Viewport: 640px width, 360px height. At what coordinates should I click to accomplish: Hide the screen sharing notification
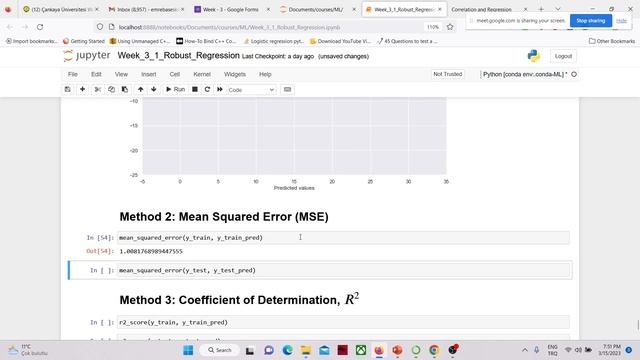[x=621, y=20]
